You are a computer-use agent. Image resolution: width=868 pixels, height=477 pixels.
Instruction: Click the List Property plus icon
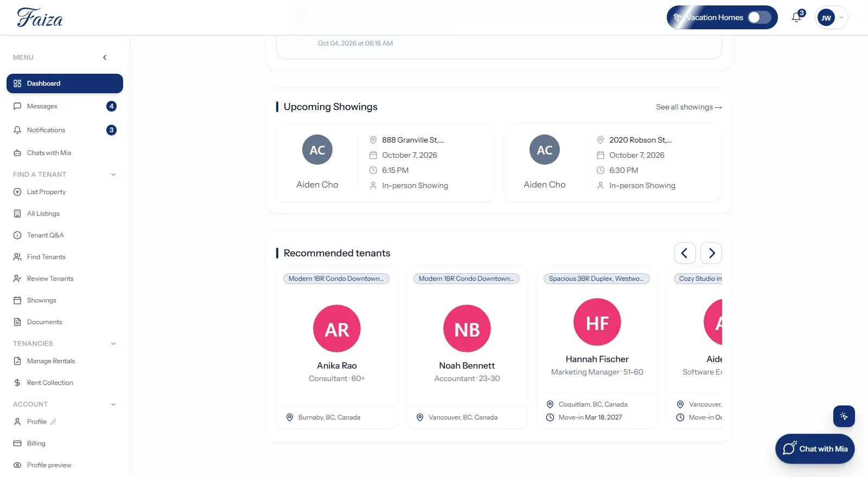click(17, 192)
